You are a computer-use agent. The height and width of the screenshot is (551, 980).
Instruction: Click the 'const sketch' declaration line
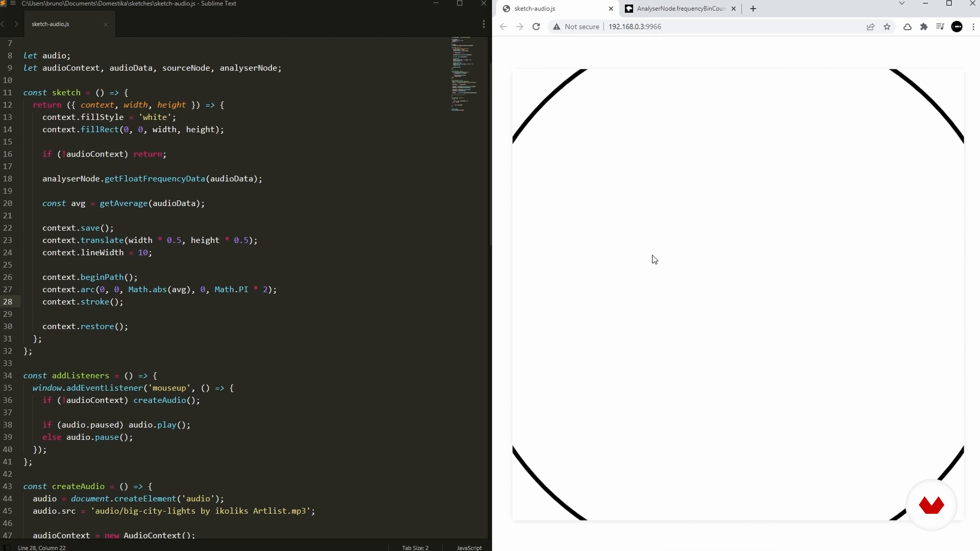(x=76, y=92)
